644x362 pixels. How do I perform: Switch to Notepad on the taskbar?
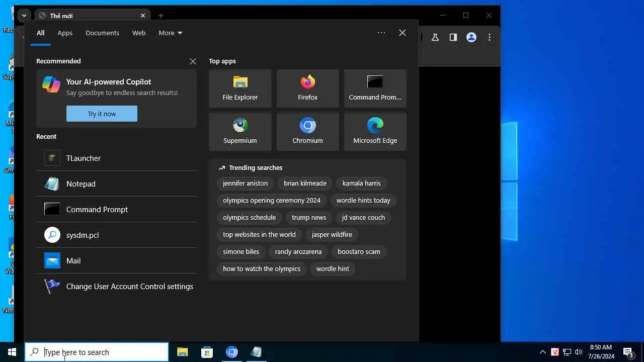point(256,352)
